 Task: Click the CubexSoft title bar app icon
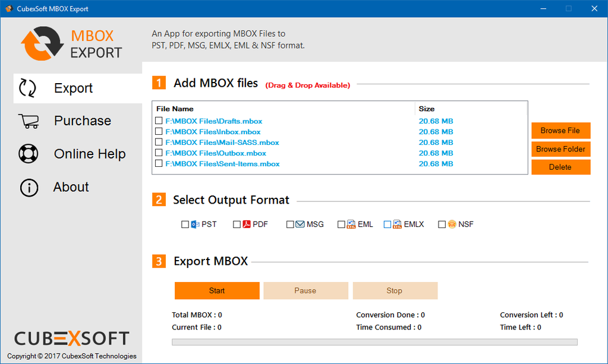point(9,8)
